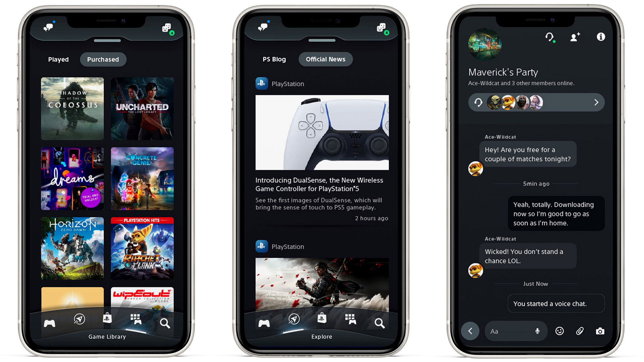This screenshot has height=362, width=644.
Task: Expand party members chevron arrow
Action: click(x=597, y=102)
